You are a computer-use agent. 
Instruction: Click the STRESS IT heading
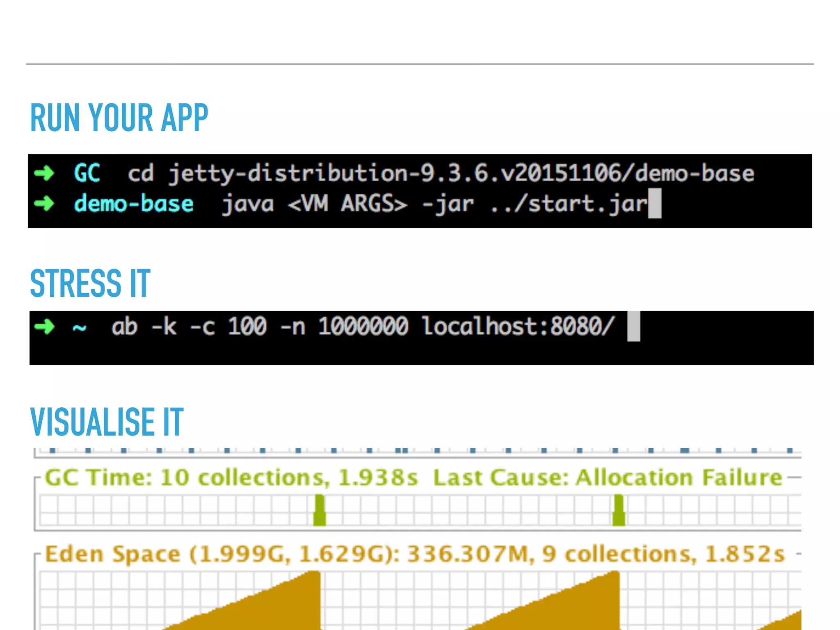90,283
